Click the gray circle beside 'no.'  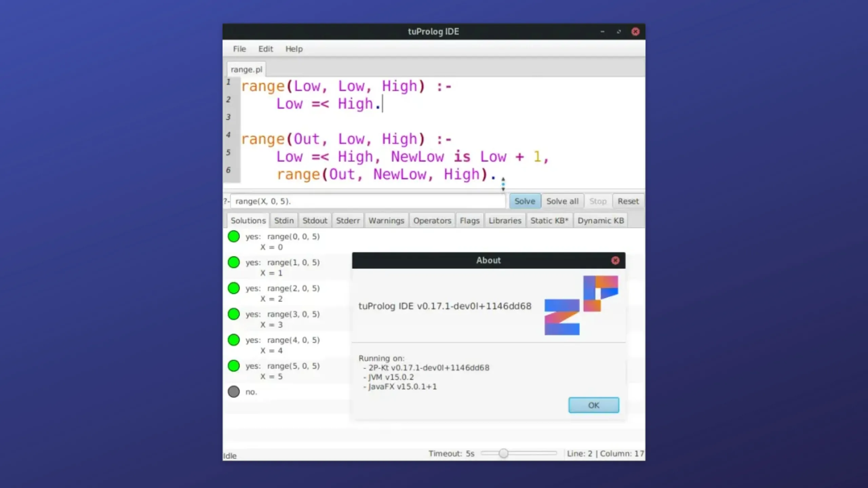tap(234, 391)
